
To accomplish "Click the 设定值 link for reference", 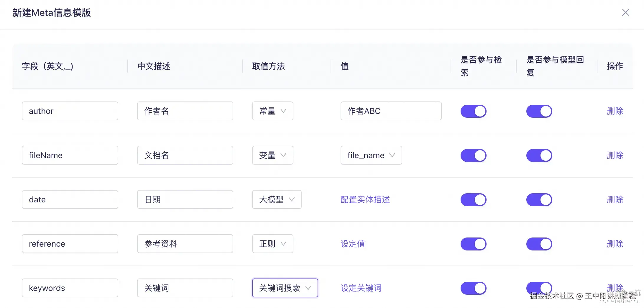I will 353,244.
